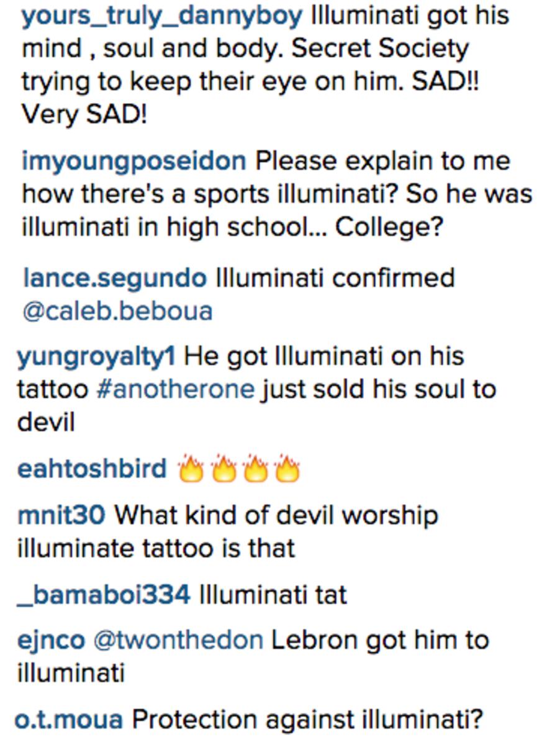Open the @twonthedon mention
The height and width of the screenshot is (745, 560).
click(x=178, y=641)
